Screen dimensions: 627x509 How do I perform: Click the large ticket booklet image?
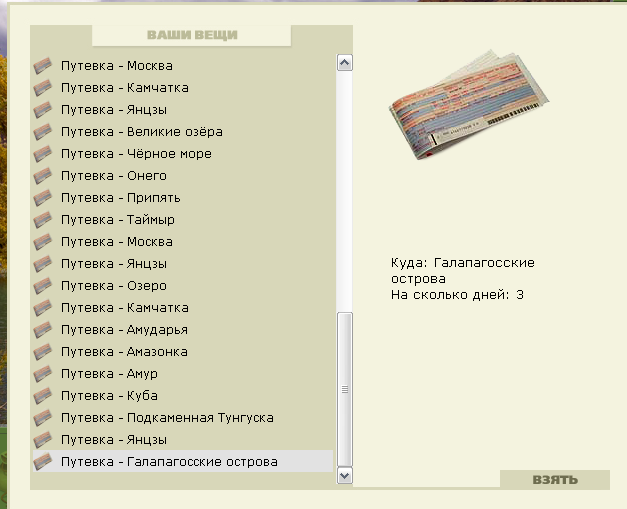click(469, 105)
